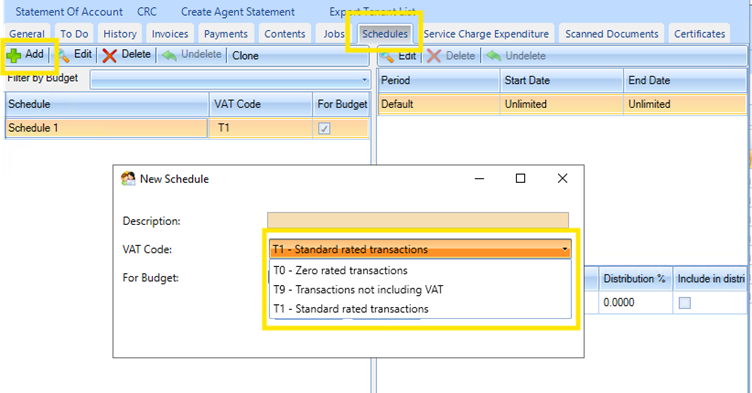Select the Default period row

(x=562, y=104)
